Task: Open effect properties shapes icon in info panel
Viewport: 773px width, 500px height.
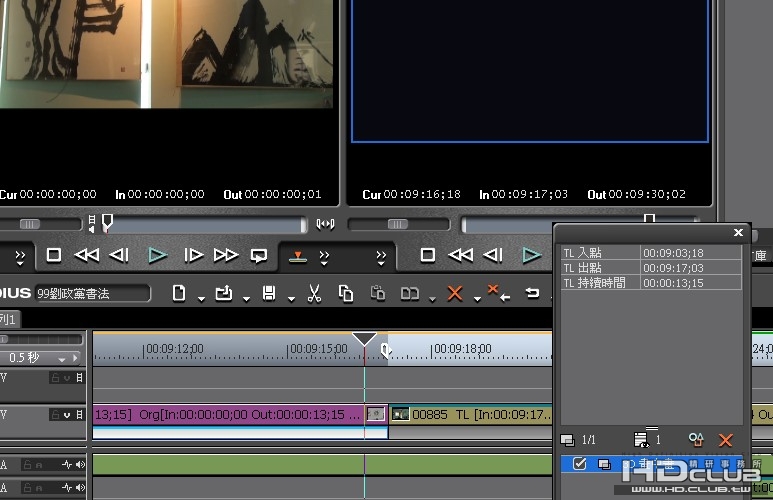Action: (696, 439)
